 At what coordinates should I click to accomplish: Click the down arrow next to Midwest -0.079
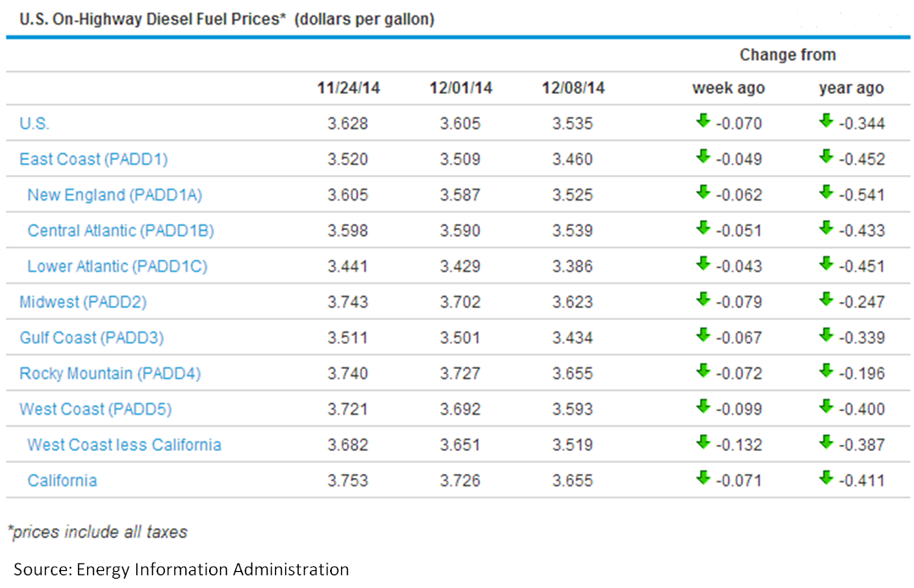pyautogui.click(x=702, y=300)
